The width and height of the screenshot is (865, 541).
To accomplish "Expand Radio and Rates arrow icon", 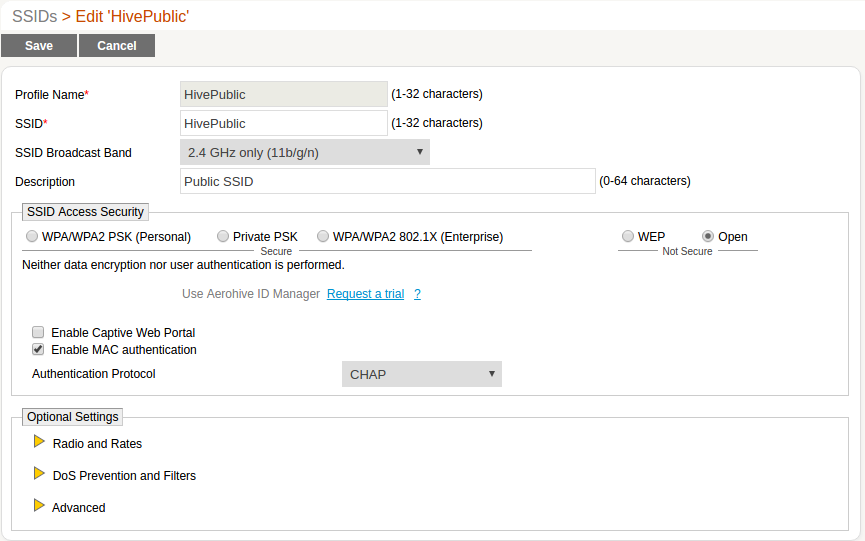I will (39, 442).
